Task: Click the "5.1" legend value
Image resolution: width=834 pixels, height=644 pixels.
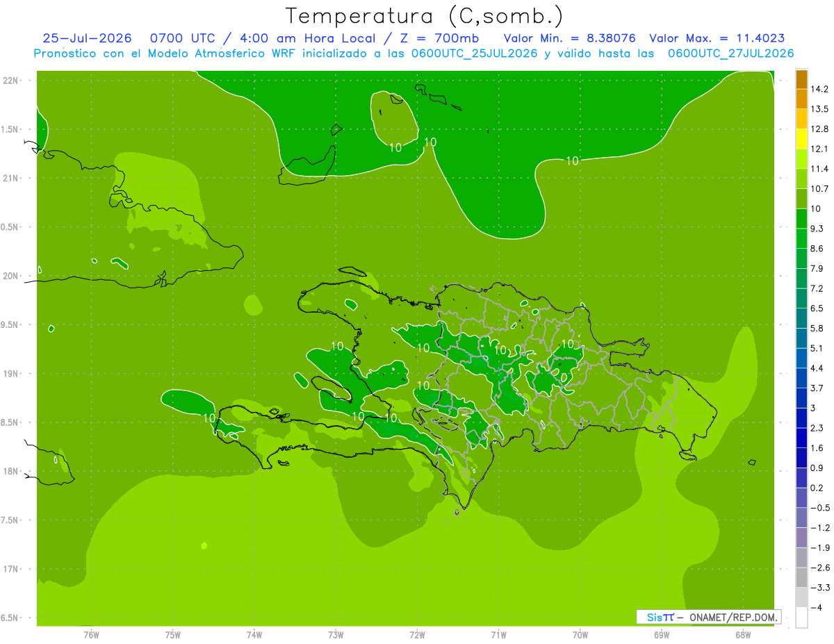Action: (817, 348)
